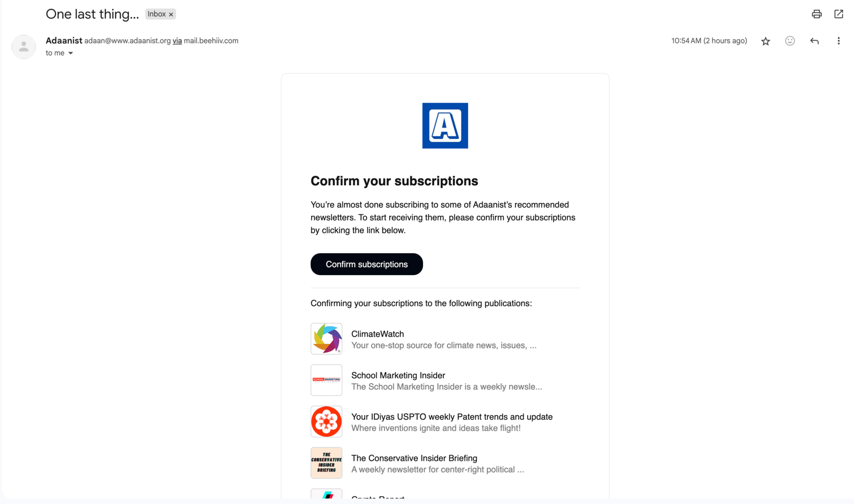Star this email from Adaanist
The width and height of the screenshot is (854, 504).
pos(765,41)
